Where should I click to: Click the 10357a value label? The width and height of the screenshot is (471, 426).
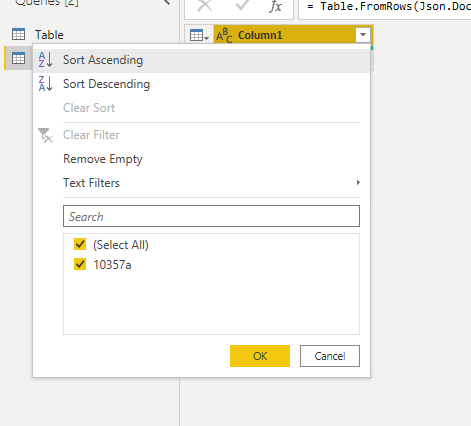[112, 265]
